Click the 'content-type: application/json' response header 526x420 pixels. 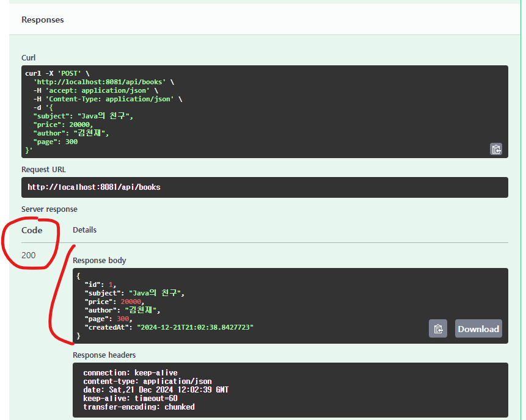[148, 382]
